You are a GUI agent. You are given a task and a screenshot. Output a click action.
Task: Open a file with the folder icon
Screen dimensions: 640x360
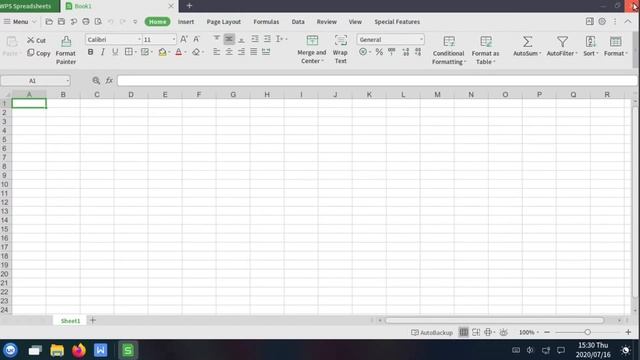tap(49, 22)
